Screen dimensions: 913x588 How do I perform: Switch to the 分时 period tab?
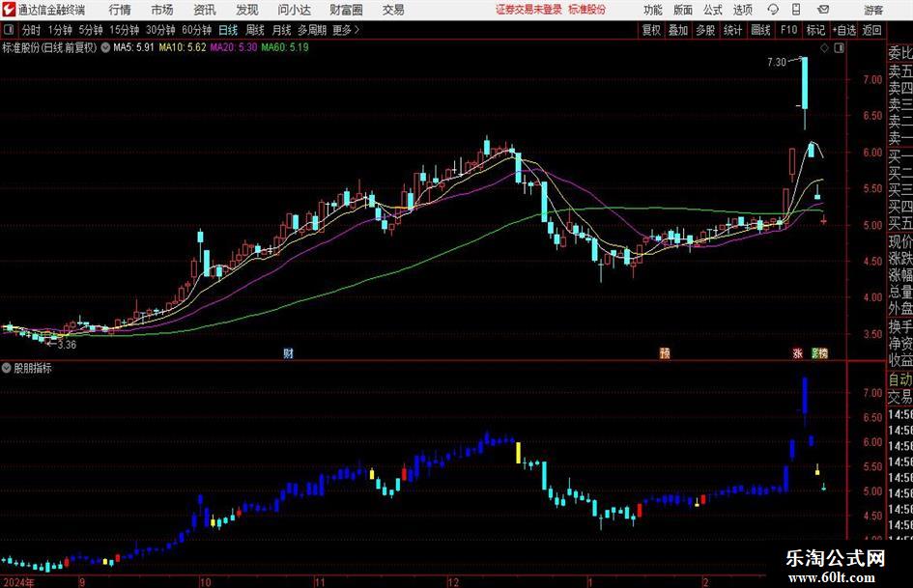click(x=32, y=30)
